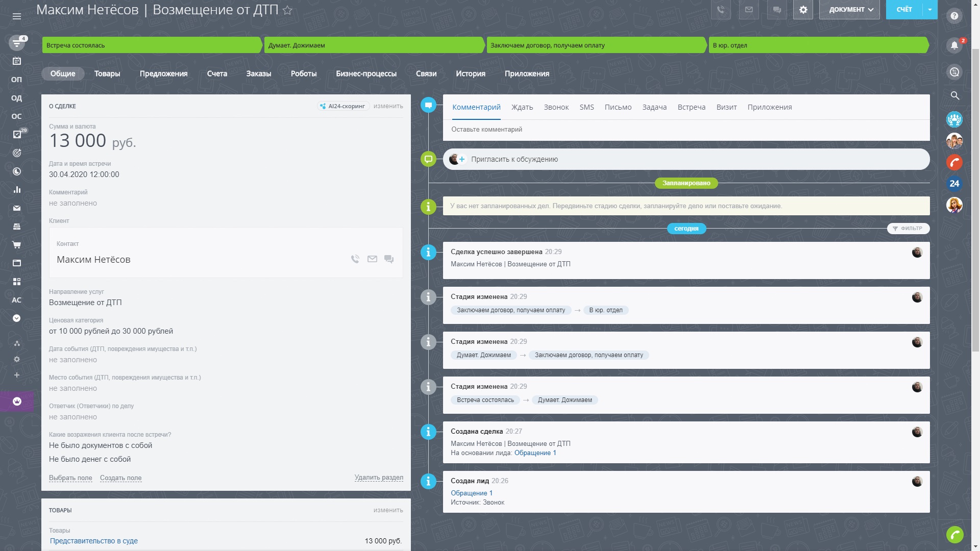Click the phone call icon in header

[x=721, y=10]
